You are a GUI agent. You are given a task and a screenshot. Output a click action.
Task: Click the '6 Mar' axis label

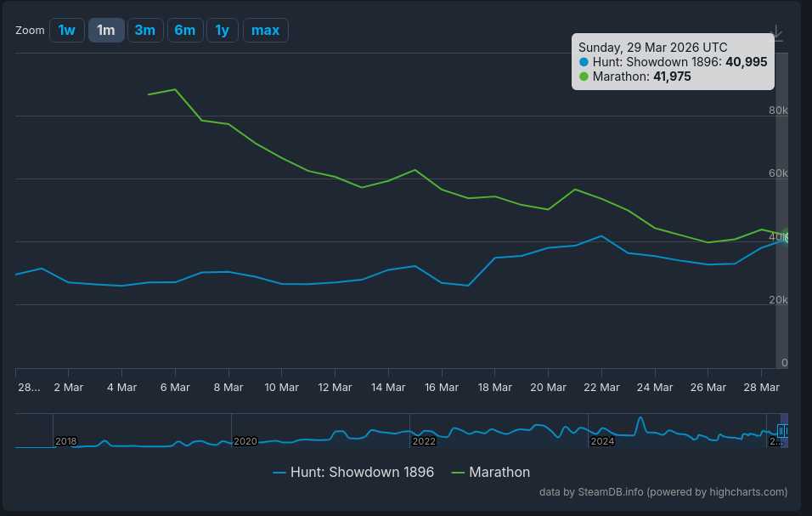click(x=175, y=388)
